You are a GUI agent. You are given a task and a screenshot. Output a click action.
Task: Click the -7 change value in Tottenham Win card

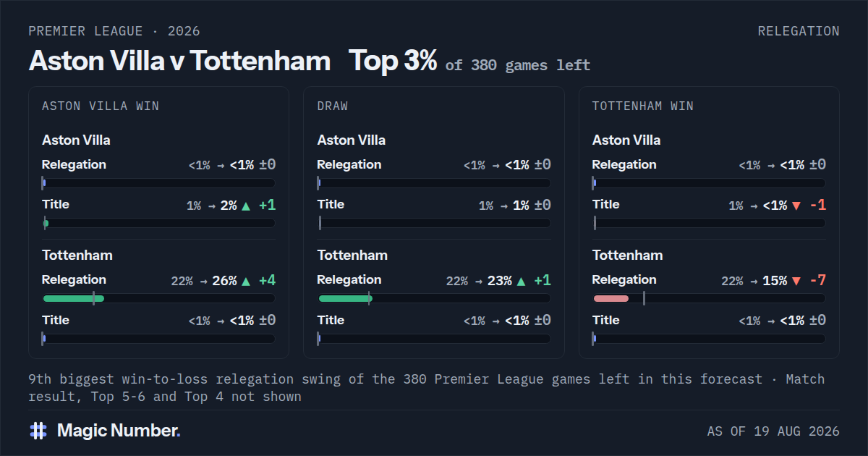point(817,280)
